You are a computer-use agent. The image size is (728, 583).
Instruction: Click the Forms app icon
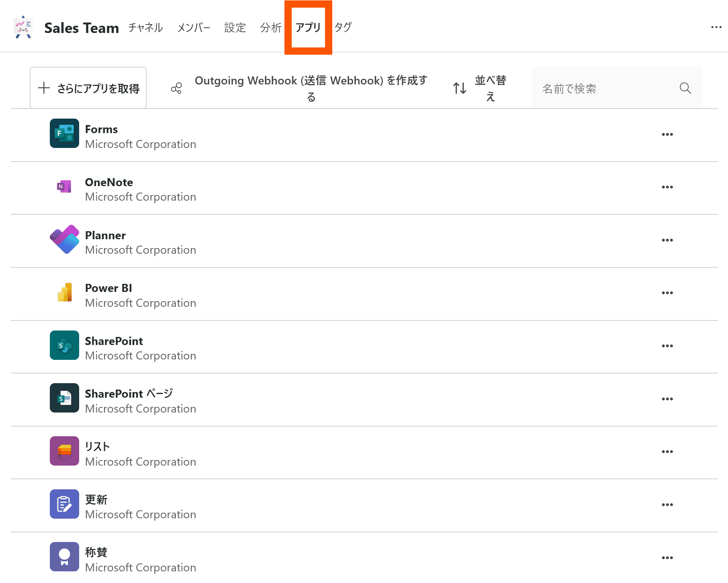click(x=64, y=133)
